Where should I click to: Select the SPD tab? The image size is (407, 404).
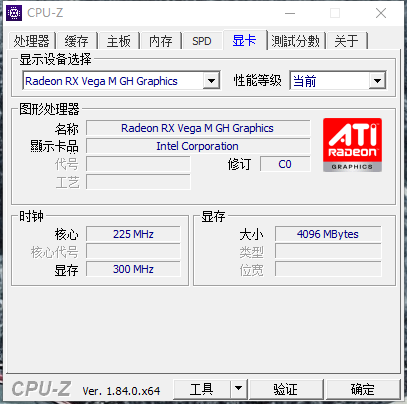(202, 41)
